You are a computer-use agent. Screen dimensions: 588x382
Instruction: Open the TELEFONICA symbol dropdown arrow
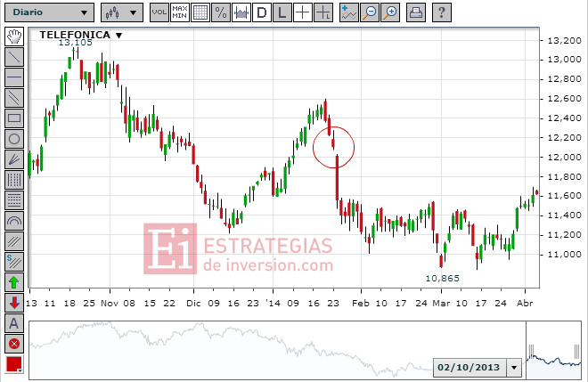(x=118, y=36)
